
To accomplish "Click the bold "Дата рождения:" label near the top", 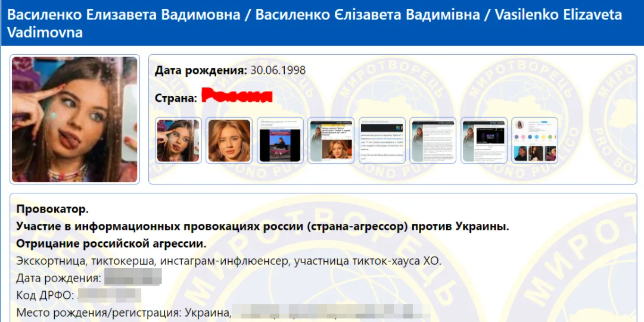I will (201, 70).
